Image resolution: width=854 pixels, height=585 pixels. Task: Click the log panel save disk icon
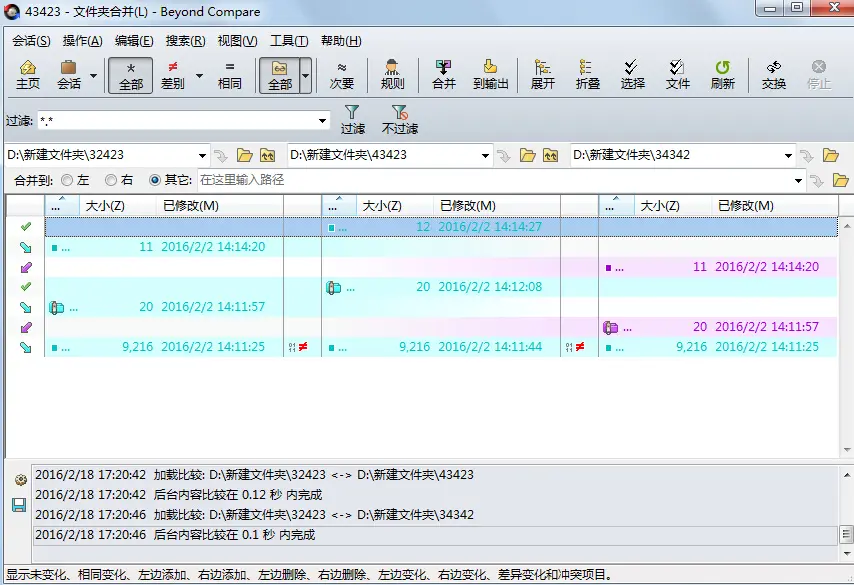pyautogui.click(x=19, y=505)
